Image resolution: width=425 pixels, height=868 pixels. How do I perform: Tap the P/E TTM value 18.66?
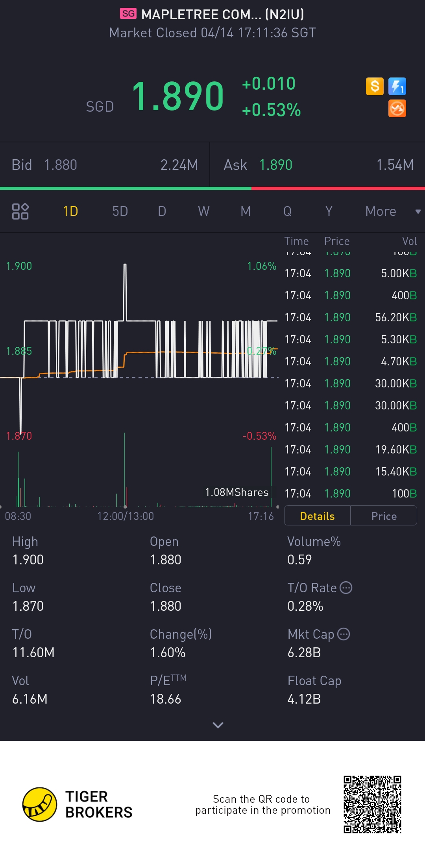tap(166, 699)
